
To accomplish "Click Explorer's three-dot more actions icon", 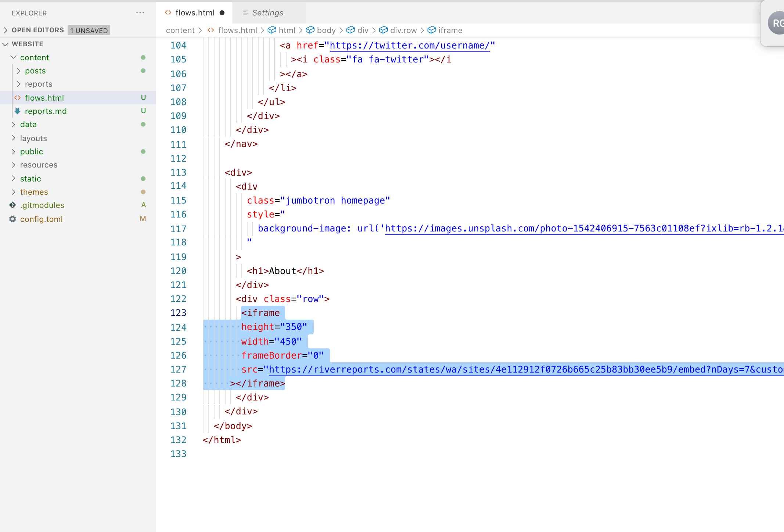I will point(140,13).
